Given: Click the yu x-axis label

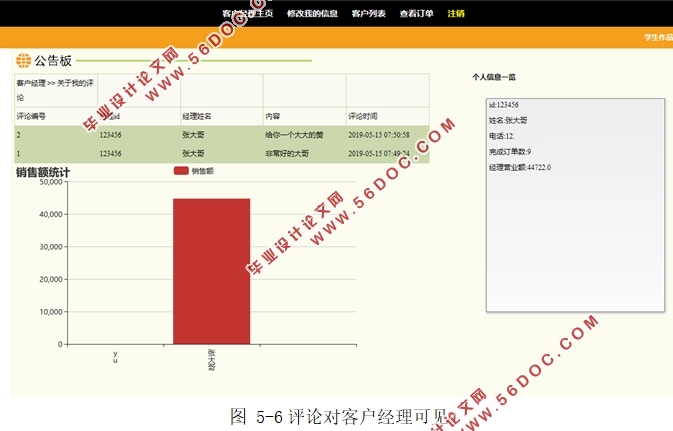Looking at the screenshot, I should [115, 357].
